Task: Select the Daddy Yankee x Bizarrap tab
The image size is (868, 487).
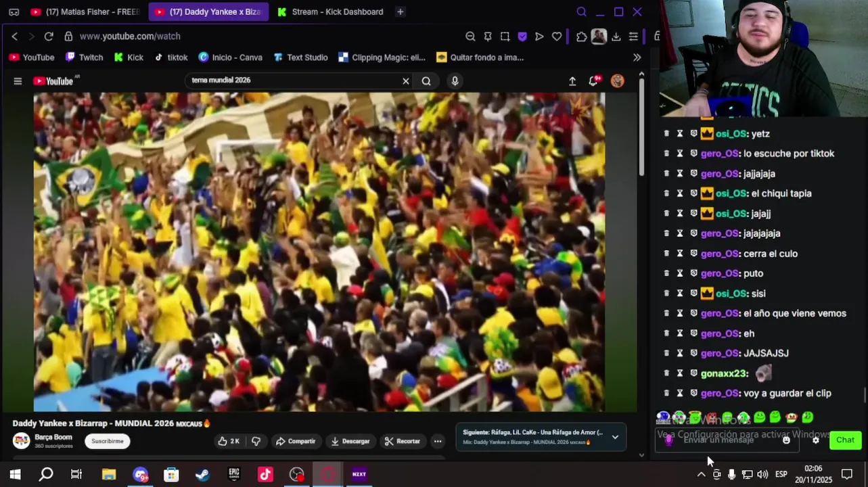Action: point(208,11)
